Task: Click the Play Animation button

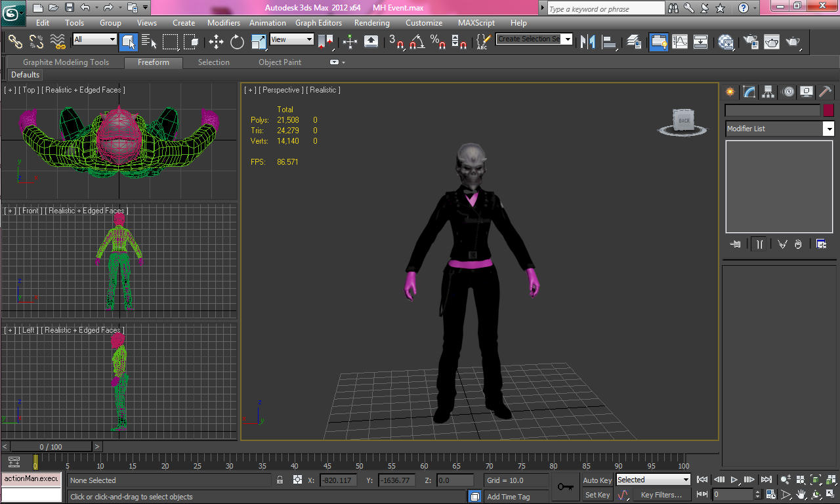Action: (734, 480)
